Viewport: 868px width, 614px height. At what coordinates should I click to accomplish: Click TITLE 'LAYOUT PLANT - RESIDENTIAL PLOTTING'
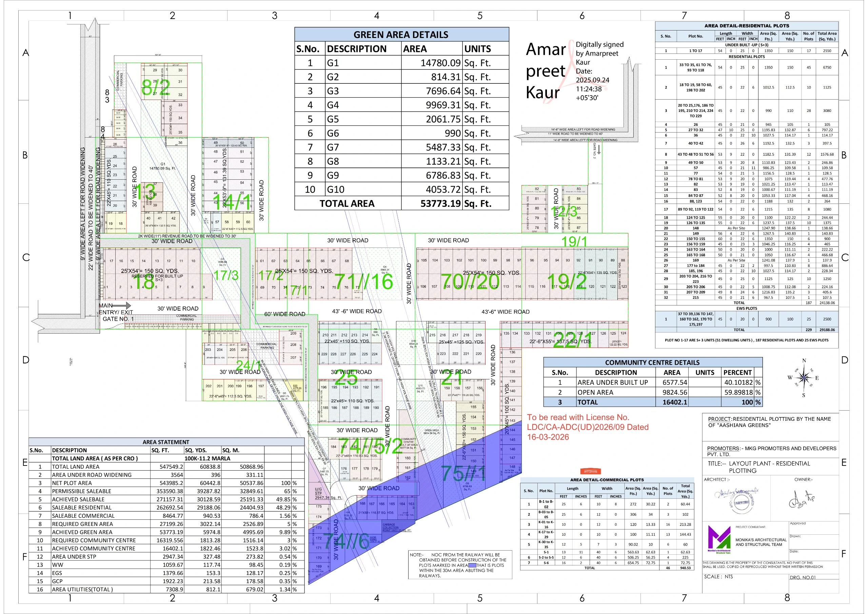758,467
